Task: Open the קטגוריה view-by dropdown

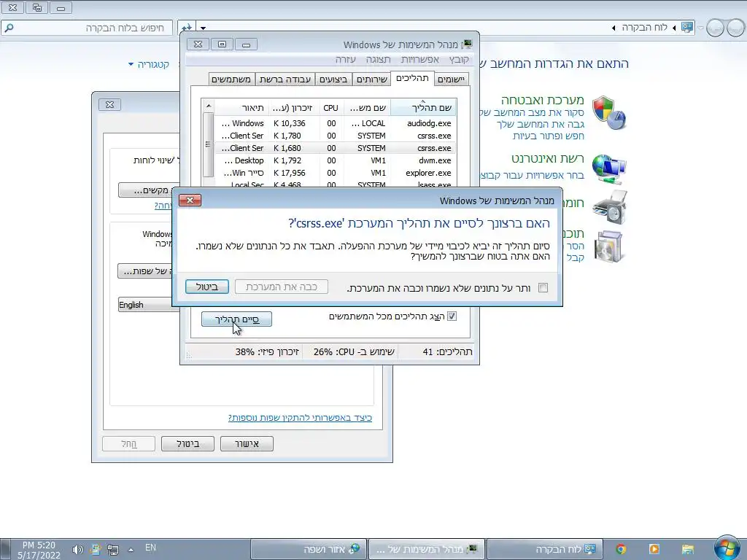Action: click(x=149, y=64)
